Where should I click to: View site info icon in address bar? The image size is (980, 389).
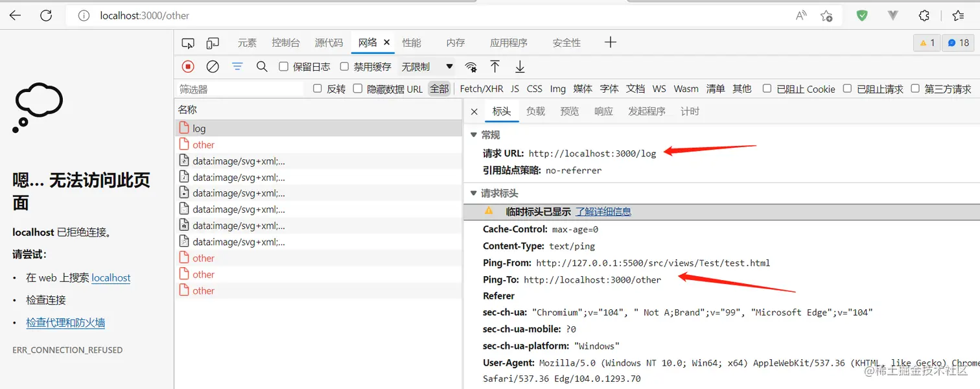pos(84,16)
